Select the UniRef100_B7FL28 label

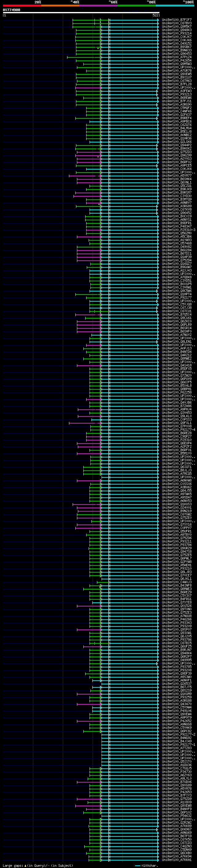tap(176, 84)
